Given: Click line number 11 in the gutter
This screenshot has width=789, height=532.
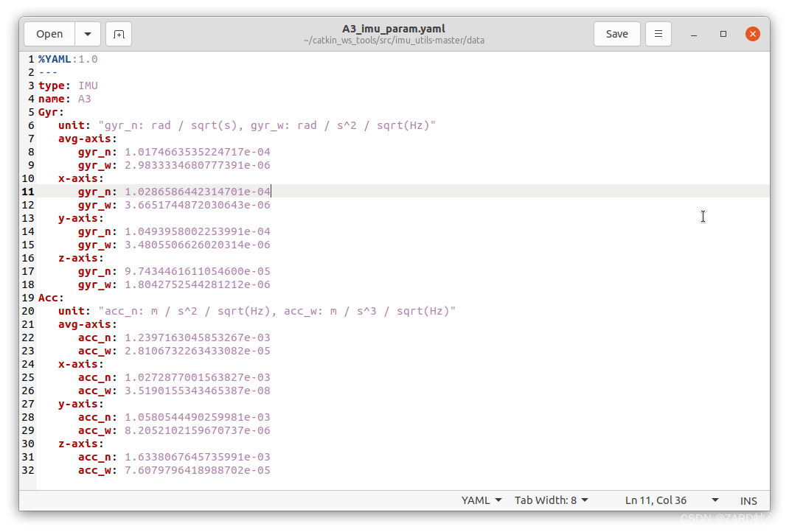Looking at the screenshot, I should pos(28,192).
